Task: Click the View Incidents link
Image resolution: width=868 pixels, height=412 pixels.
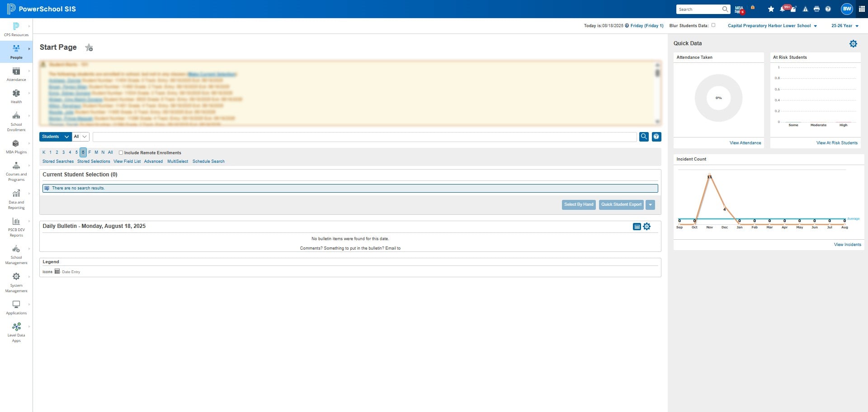Action: click(847, 245)
